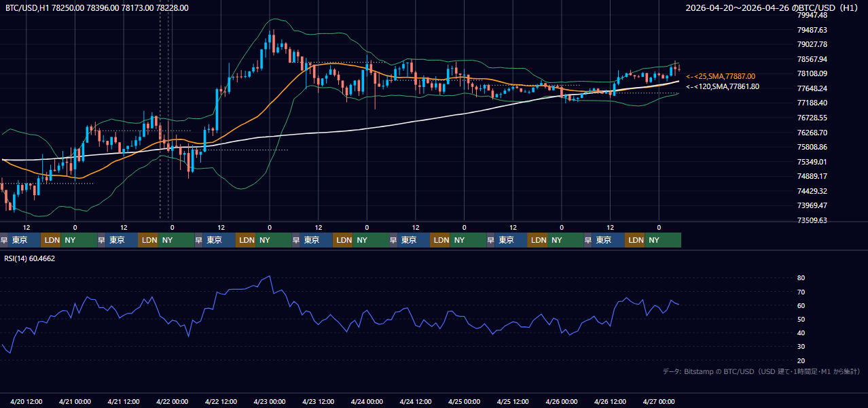868x408 pixels.
Task: Select the 4/25 12:00 date label
Action: [x=513, y=402]
